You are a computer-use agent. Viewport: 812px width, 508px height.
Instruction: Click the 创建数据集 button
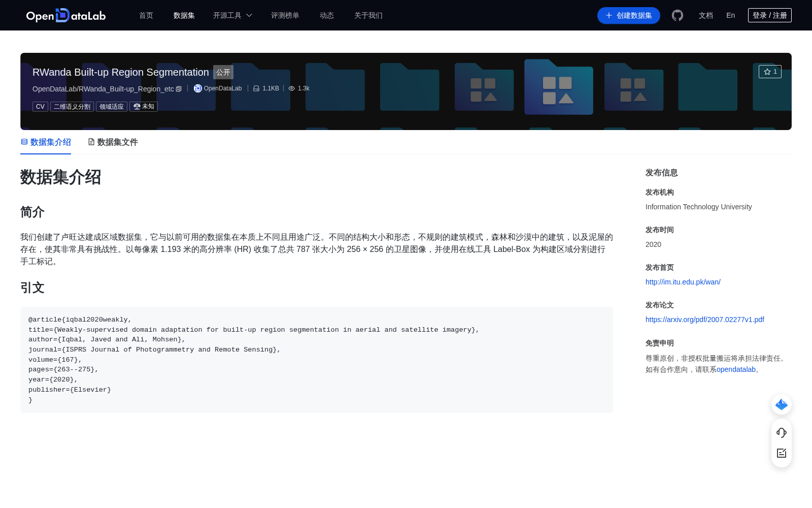629,15
